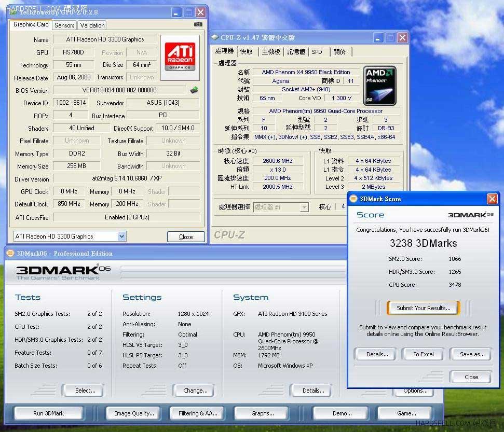Open the ATI Radeon HD 3300 dropdown

[x=121, y=236]
